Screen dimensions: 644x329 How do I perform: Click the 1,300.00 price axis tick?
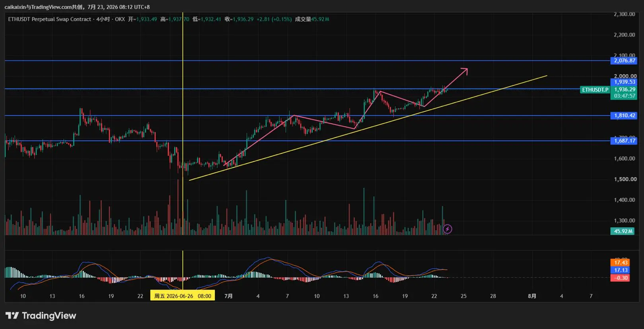tap(625, 221)
